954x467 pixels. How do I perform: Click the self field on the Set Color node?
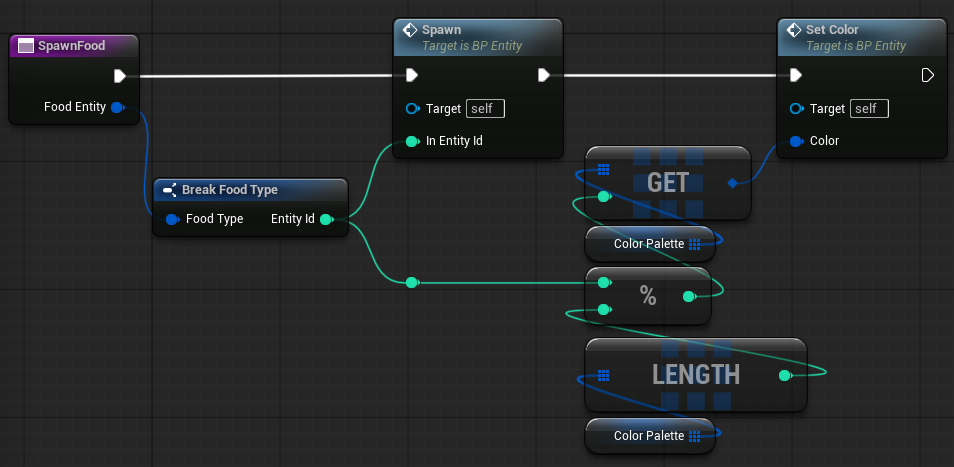[x=871, y=108]
